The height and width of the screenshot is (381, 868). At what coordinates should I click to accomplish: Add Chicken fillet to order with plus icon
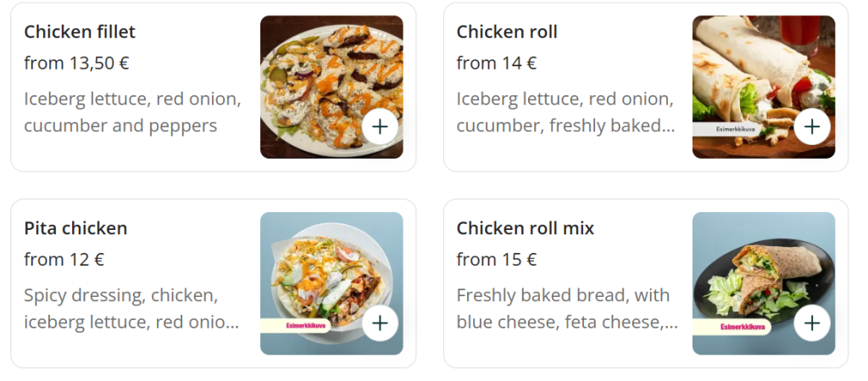coord(380,126)
